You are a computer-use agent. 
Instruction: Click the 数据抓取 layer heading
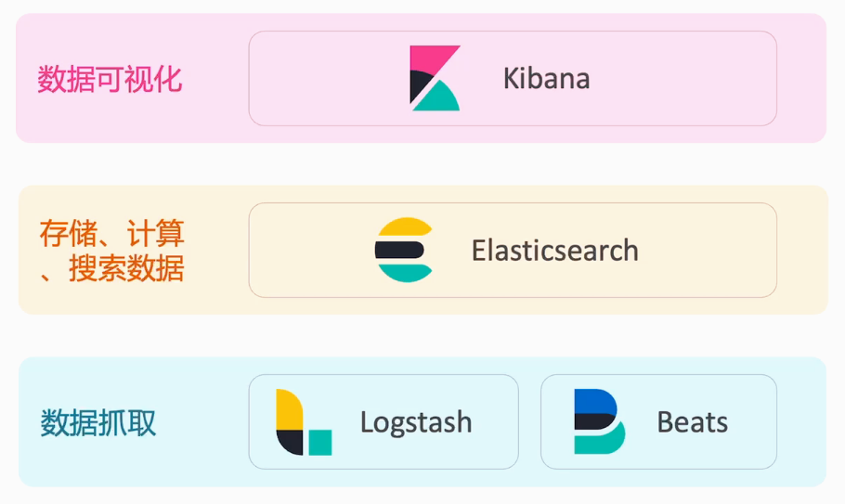click(x=98, y=423)
